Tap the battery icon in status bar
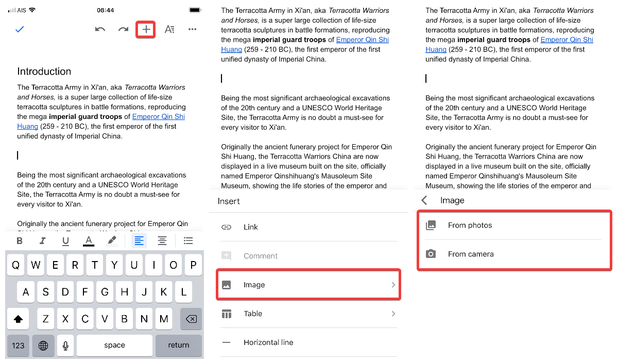 pyautogui.click(x=195, y=10)
